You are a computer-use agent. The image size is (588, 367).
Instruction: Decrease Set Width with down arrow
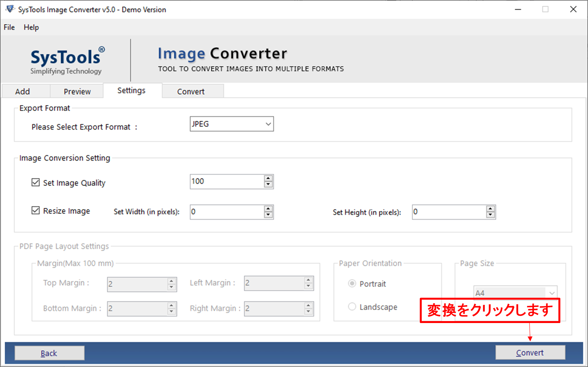[x=268, y=215]
